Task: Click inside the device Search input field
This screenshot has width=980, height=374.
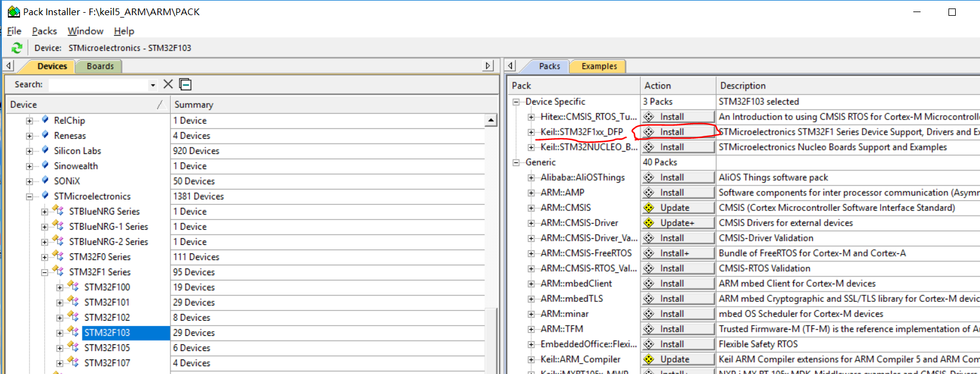Action: pyautogui.click(x=98, y=85)
